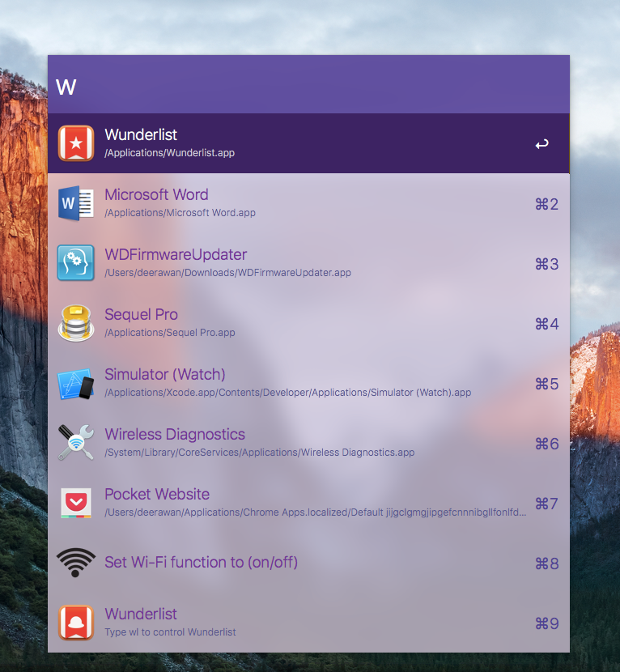The image size is (620, 672).
Task: Click the Wireless Diagnostics wrench icon
Action: [76, 443]
